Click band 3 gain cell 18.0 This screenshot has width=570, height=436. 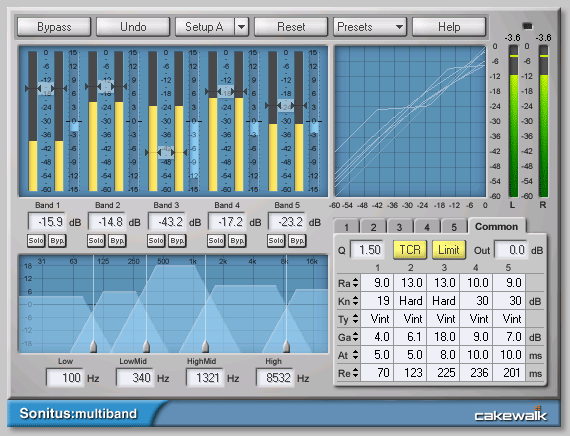[x=444, y=337]
